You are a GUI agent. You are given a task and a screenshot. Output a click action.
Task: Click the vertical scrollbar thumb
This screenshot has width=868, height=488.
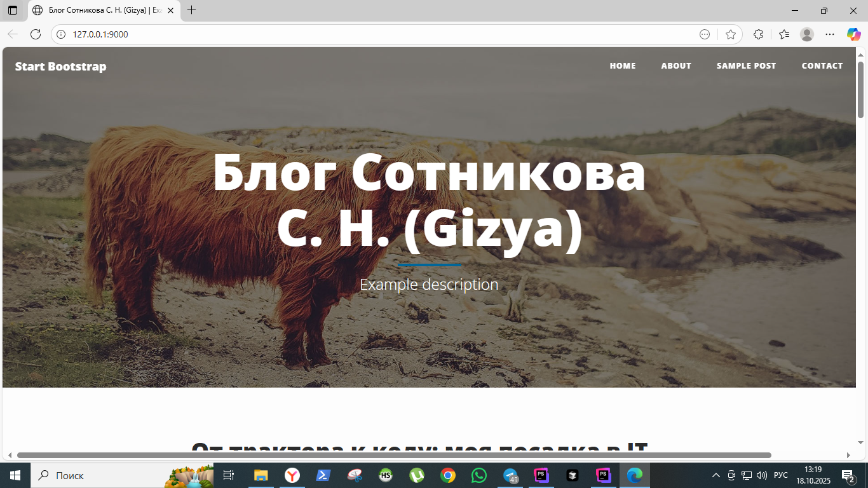tap(861, 89)
